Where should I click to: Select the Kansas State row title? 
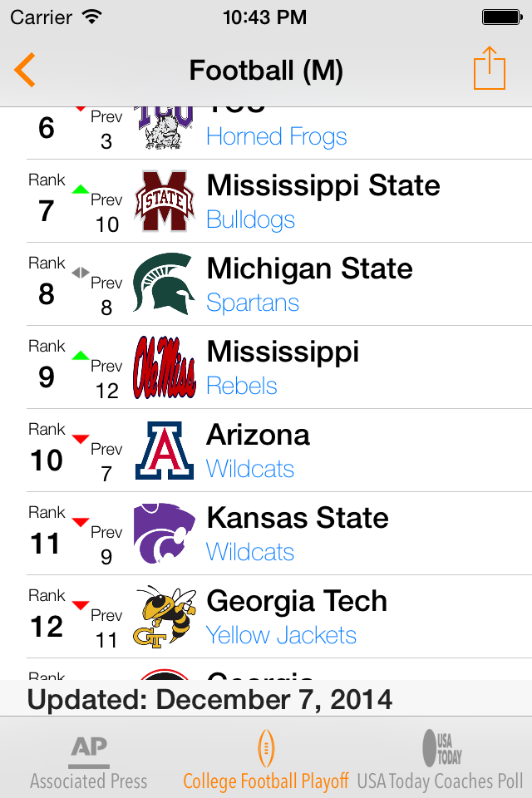click(298, 518)
